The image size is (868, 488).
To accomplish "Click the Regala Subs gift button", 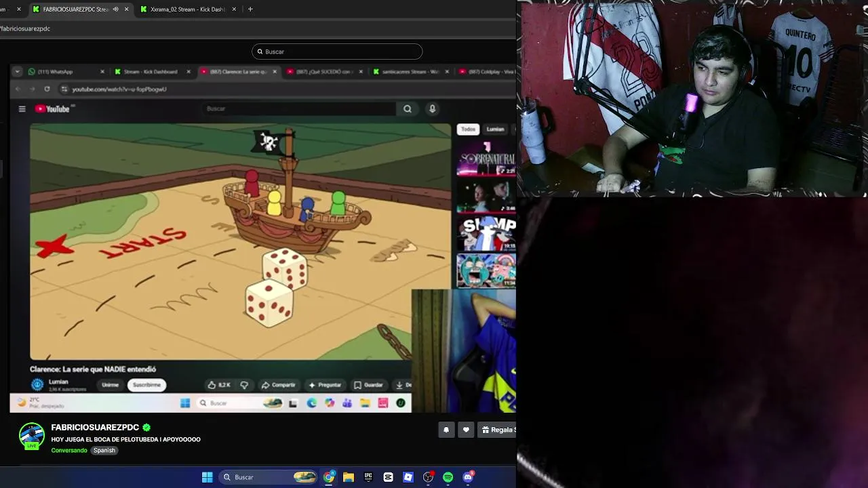I will point(498,430).
